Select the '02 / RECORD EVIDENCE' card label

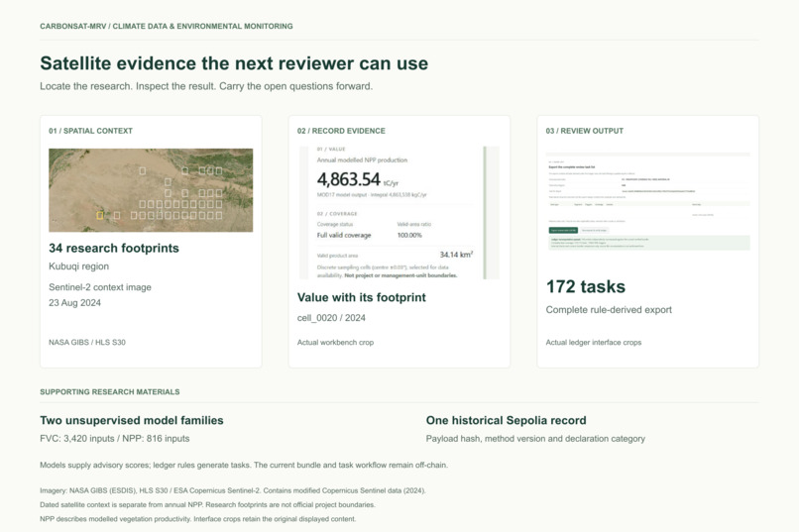(341, 131)
